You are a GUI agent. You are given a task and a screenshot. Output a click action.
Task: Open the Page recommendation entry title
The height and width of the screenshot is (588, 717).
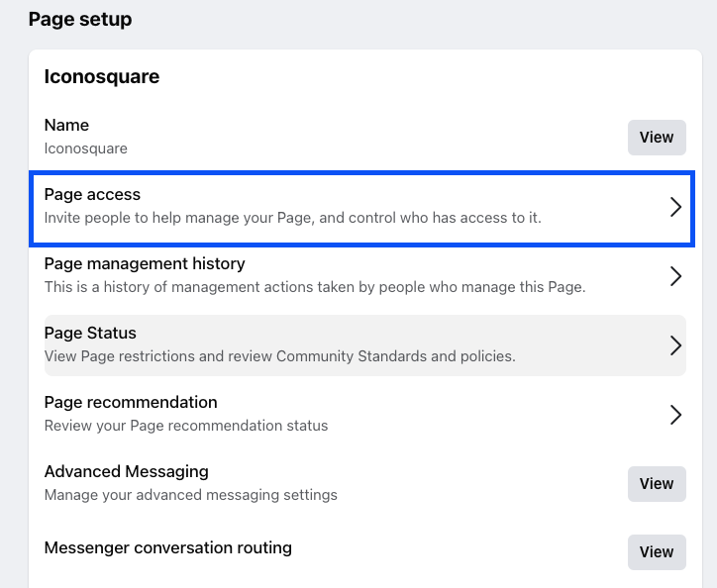click(x=131, y=402)
